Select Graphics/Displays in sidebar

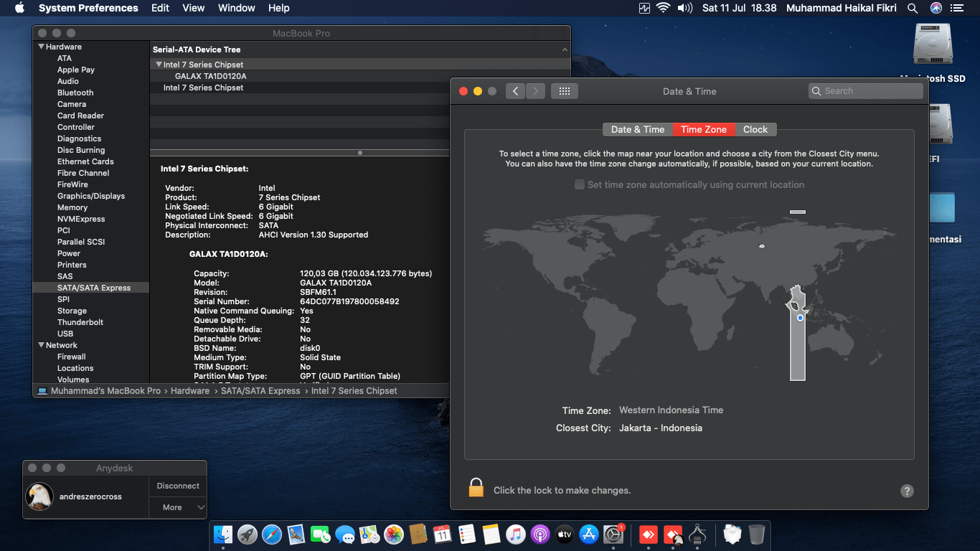[91, 196]
